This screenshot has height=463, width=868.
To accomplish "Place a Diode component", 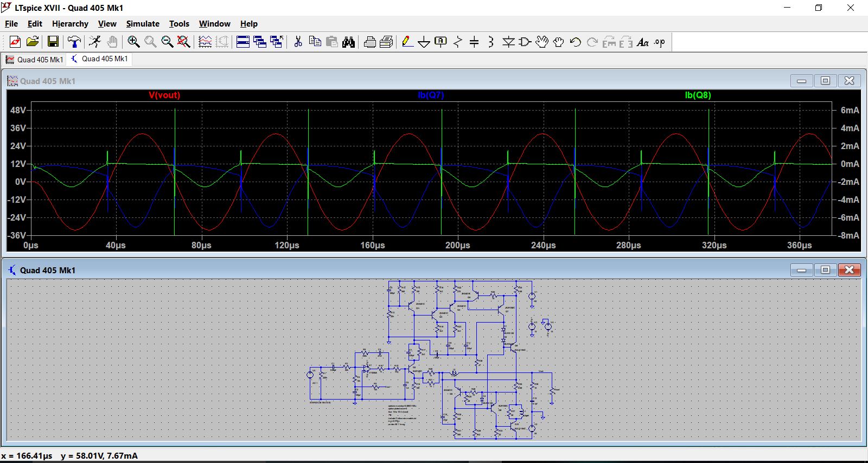I will (508, 42).
